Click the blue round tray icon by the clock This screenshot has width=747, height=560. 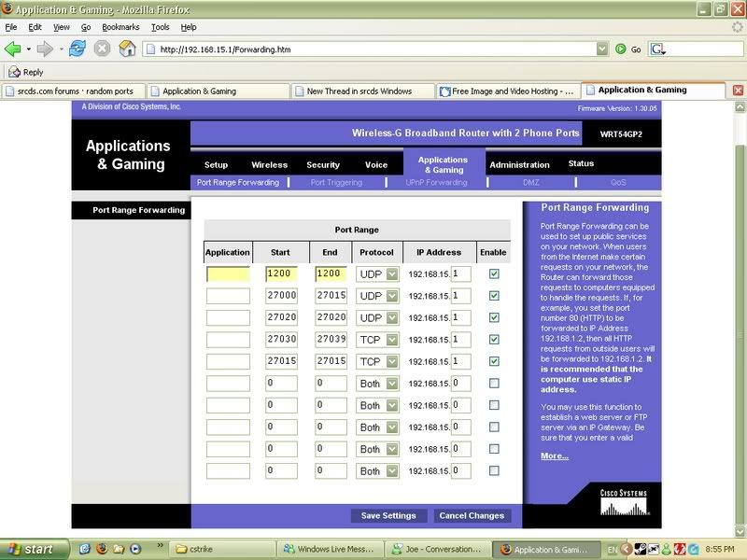click(693, 550)
